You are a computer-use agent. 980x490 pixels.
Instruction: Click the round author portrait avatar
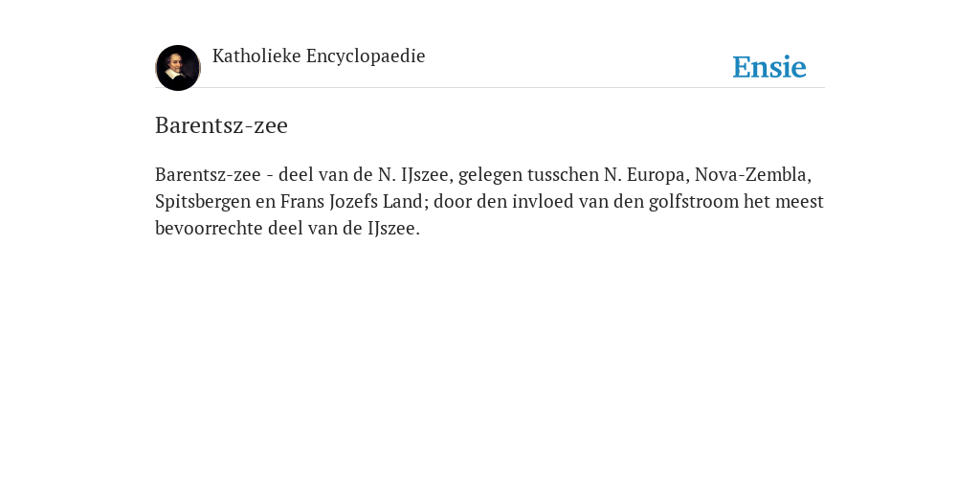178,68
